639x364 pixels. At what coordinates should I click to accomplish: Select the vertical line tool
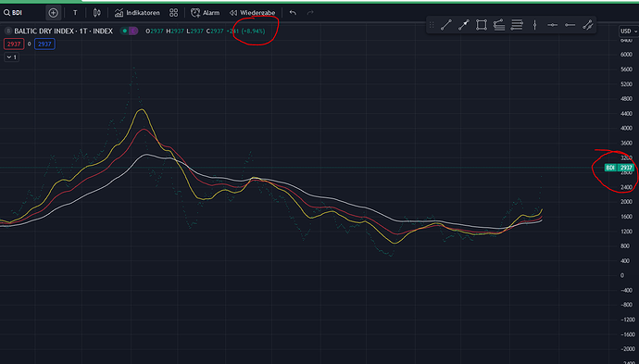(x=534, y=25)
